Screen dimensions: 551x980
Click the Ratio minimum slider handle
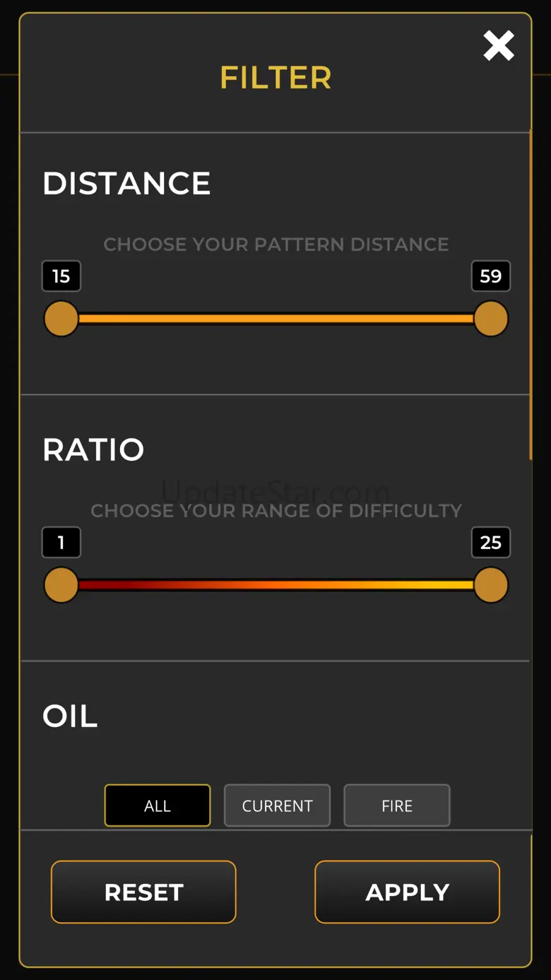tap(61, 585)
